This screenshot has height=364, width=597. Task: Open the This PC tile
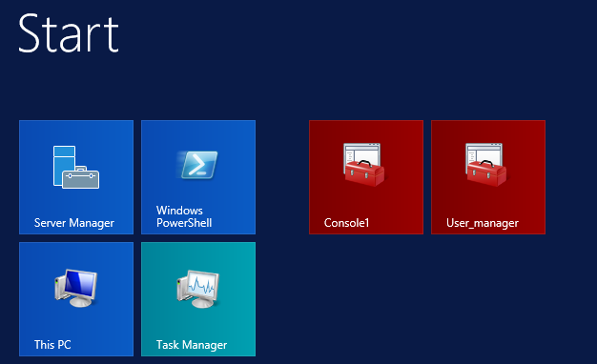76,299
